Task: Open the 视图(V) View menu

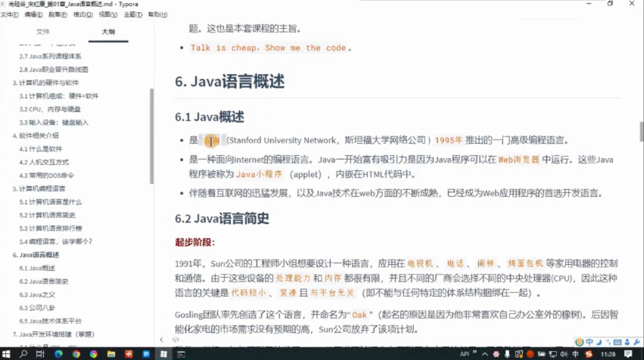Action: click(x=108, y=15)
